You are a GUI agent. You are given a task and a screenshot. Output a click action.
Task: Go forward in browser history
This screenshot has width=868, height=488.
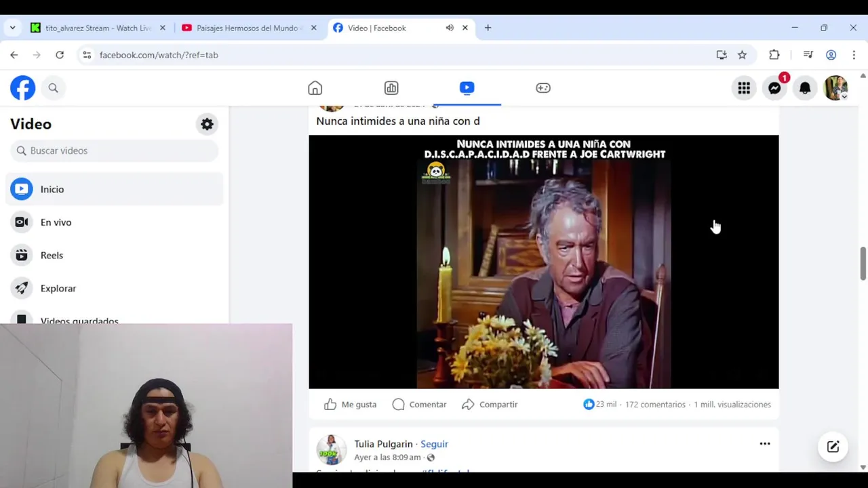tap(37, 55)
